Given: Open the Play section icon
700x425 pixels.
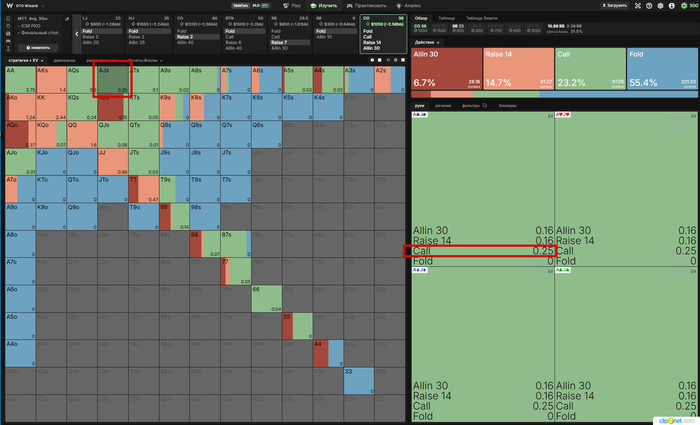Looking at the screenshot, I should click(x=286, y=6).
